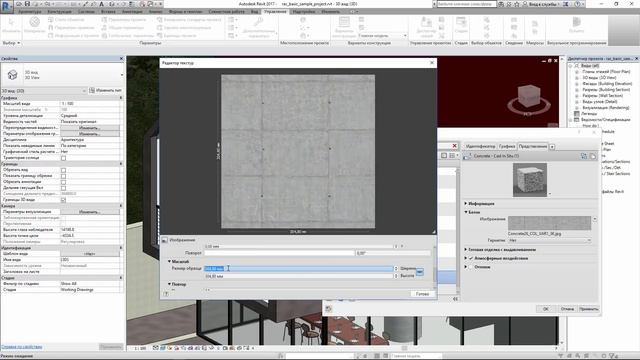Toggle the Crop view checkbox

(63, 170)
